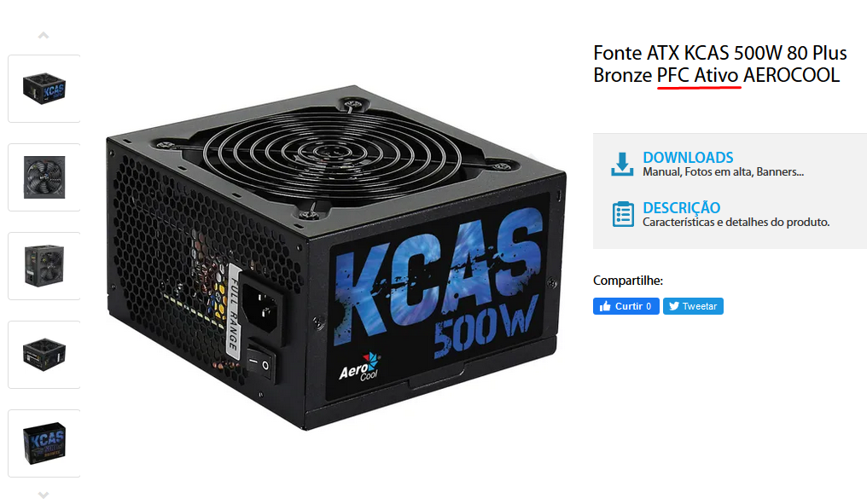The image size is (867, 504).
Task: Click the Curtir like button
Action: pyautogui.click(x=626, y=306)
